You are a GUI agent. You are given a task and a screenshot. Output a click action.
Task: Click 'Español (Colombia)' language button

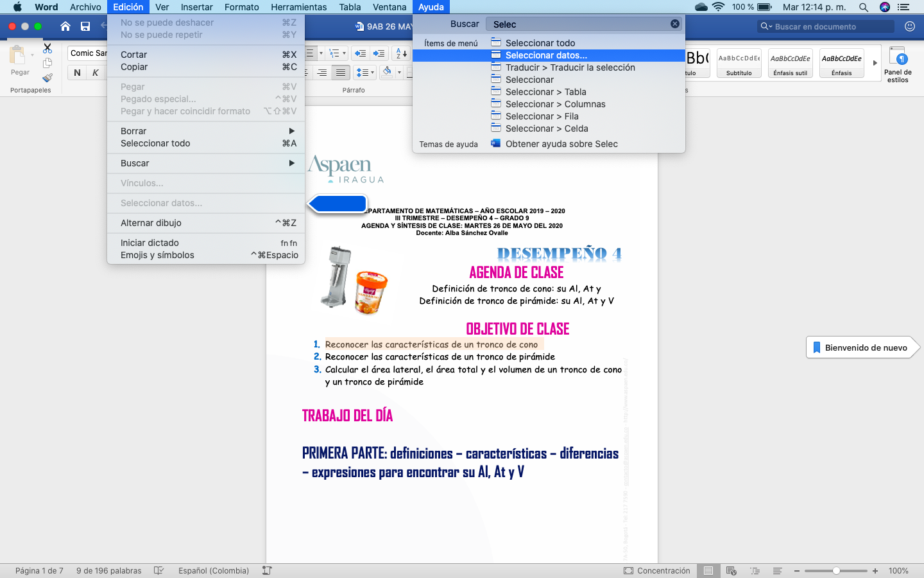(x=214, y=570)
